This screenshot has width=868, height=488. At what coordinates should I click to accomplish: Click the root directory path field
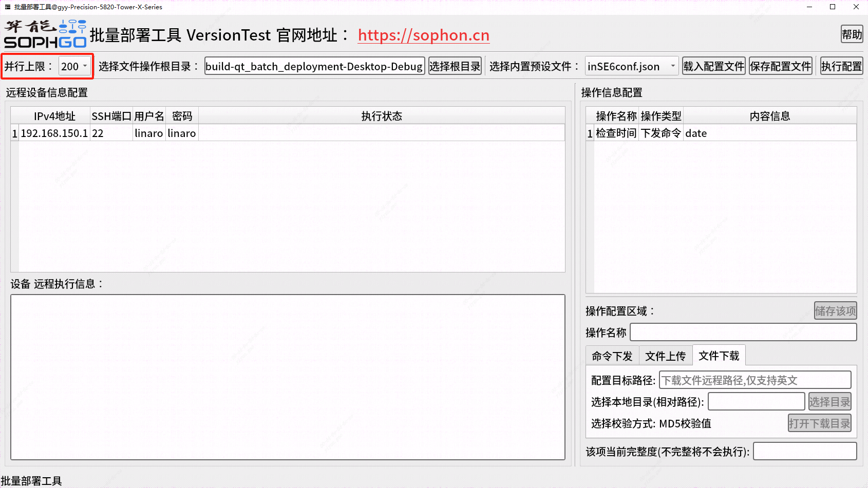click(x=314, y=66)
